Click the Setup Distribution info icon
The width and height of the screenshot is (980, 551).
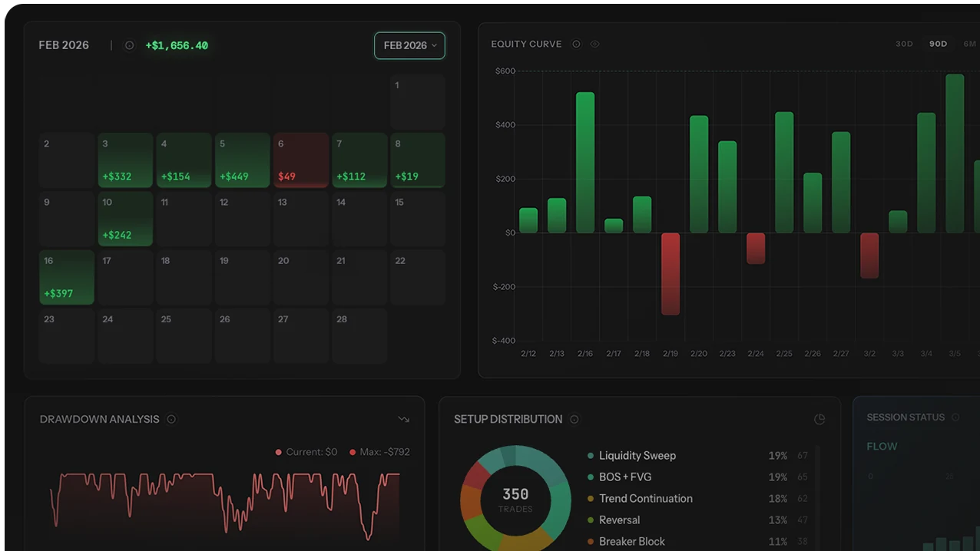coord(574,419)
